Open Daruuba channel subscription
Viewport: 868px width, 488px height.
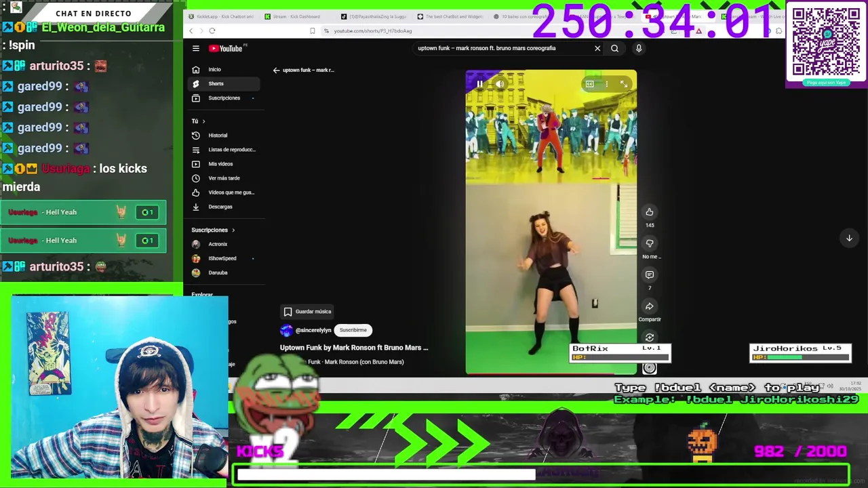224,272
